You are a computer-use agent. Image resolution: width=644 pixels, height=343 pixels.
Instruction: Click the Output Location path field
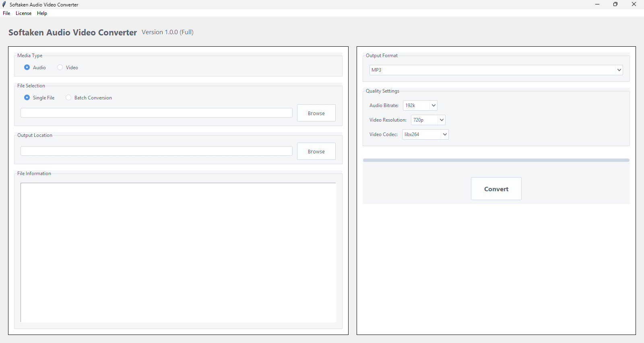[156, 151]
